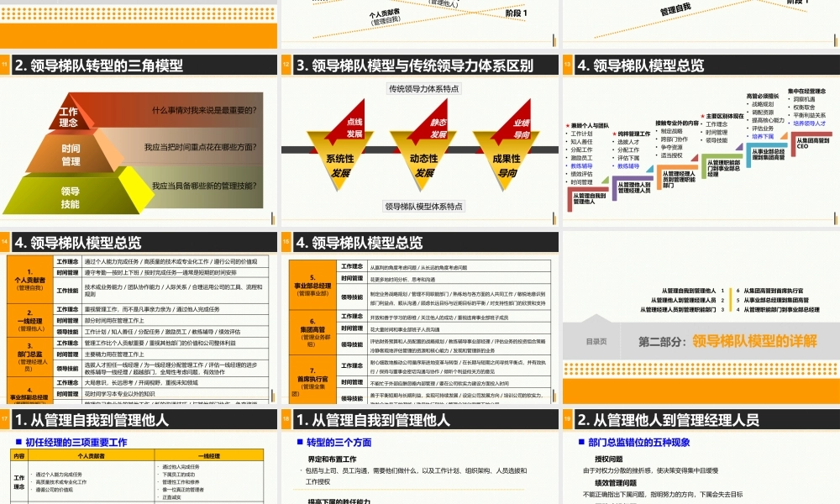840x504 pixels.
Task: Click the 系统性发展 triangle
Action: pyautogui.click(x=339, y=165)
